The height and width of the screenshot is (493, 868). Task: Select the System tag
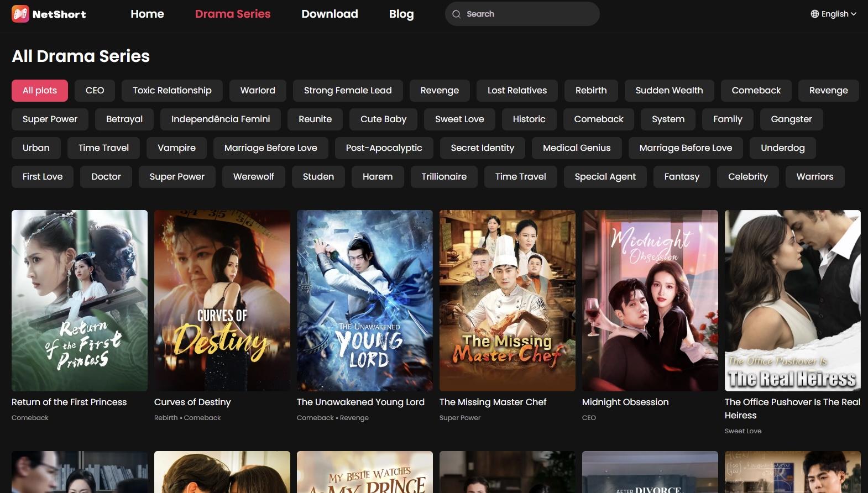pyautogui.click(x=668, y=119)
